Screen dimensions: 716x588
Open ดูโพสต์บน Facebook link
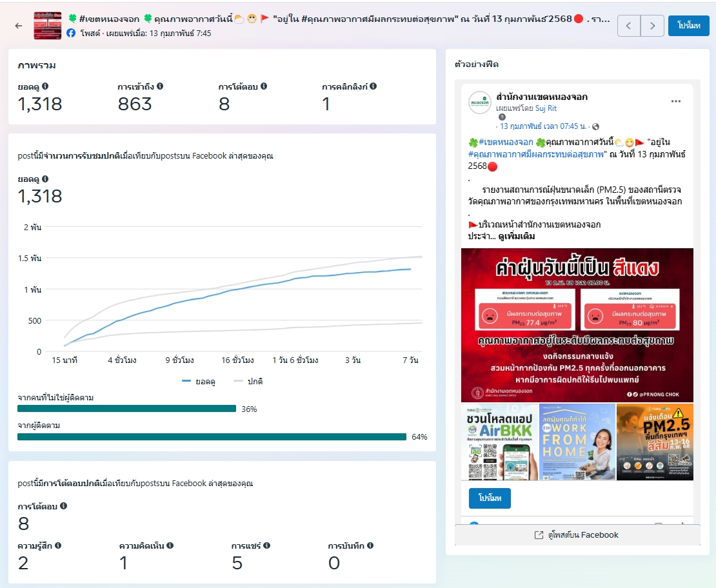coord(577,535)
